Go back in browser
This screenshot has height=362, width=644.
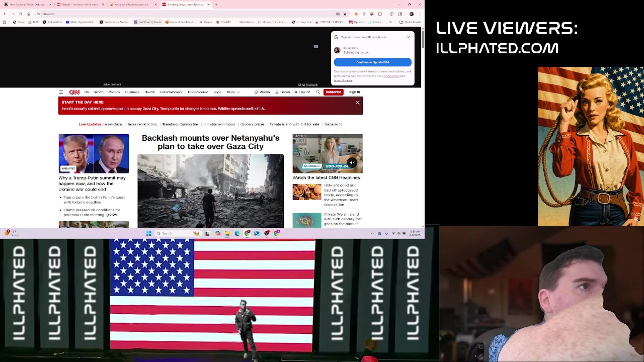pos(5,14)
